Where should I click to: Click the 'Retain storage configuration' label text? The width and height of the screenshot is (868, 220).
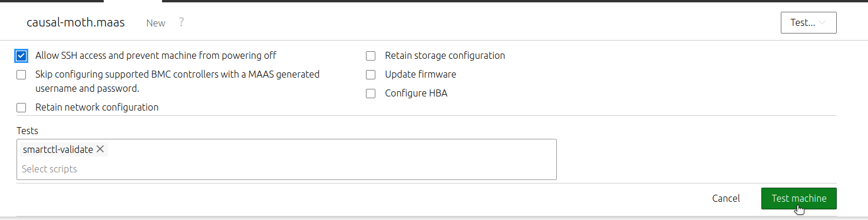pos(445,56)
